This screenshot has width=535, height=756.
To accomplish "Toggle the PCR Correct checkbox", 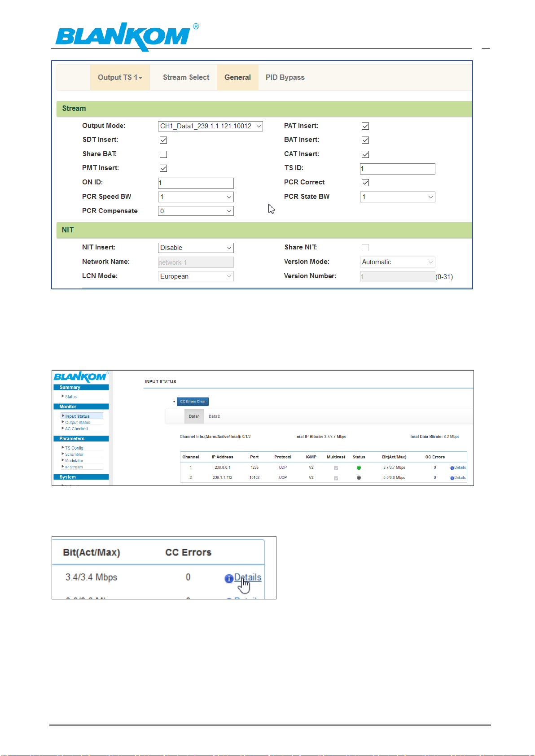I will 365,183.
